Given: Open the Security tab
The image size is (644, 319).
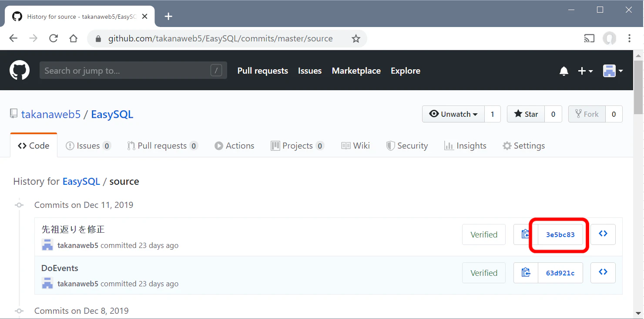Looking at the screenshot, I should click(x=407, y=146).
